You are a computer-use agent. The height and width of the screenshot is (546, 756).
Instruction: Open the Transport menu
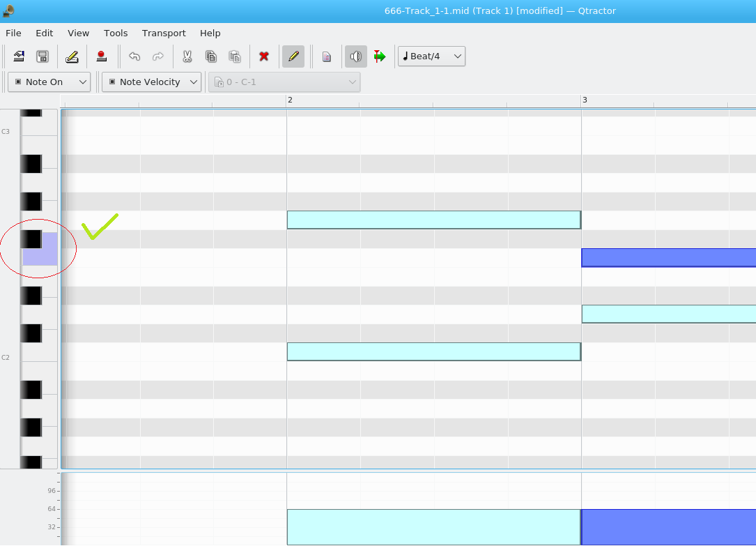(164, 33)
